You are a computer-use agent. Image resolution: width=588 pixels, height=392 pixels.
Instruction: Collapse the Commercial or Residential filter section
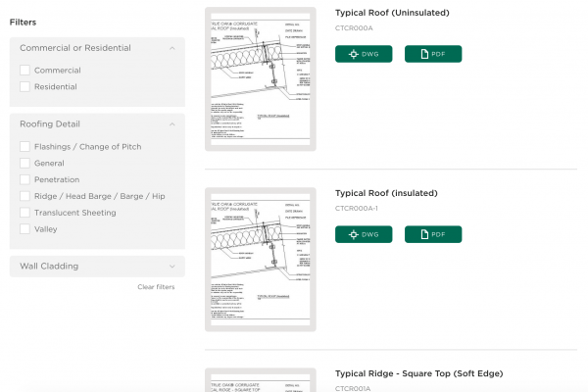pyautogui.click(x=172, y=48)
